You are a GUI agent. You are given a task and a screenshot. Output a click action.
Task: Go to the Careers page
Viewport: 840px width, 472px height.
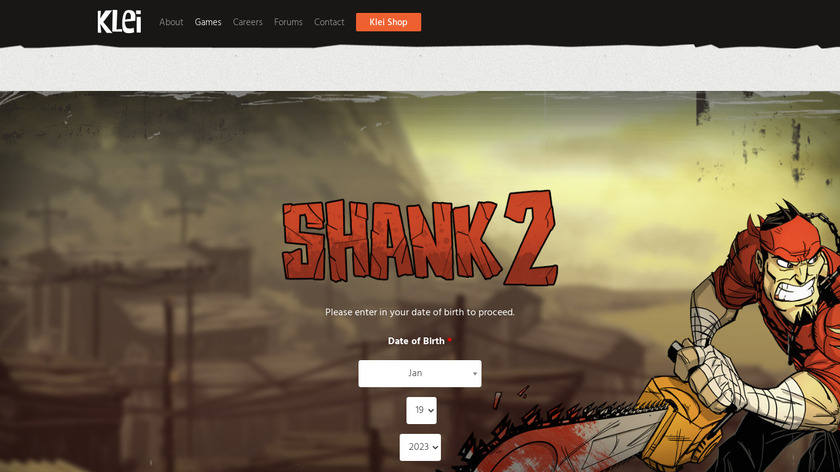point(248,22)
